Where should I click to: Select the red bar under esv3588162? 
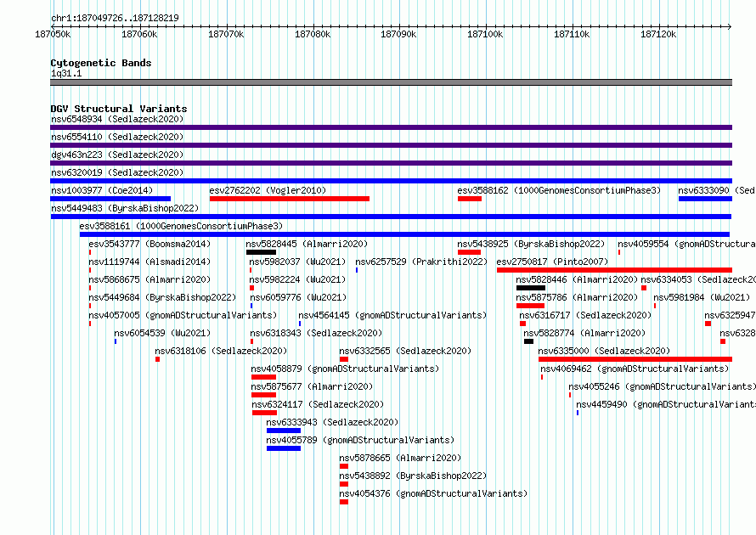(470, 199)
